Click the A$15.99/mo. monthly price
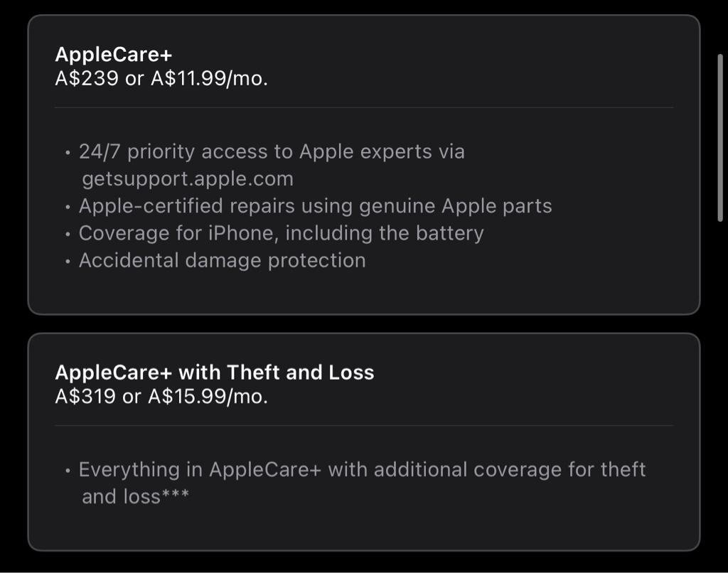728x573 pixels. coord(208,396)
